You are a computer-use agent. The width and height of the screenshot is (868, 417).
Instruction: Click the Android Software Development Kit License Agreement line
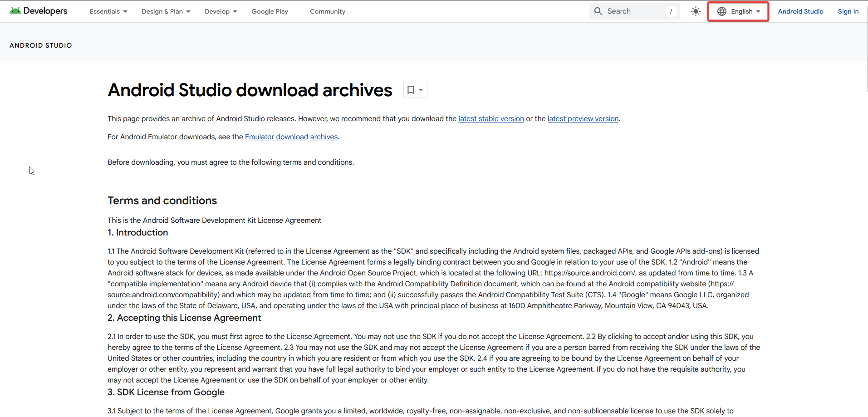pos(214,220)
